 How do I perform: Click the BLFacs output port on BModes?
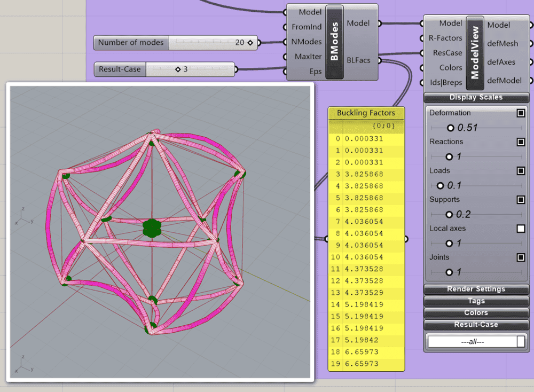tap(380, 60)
